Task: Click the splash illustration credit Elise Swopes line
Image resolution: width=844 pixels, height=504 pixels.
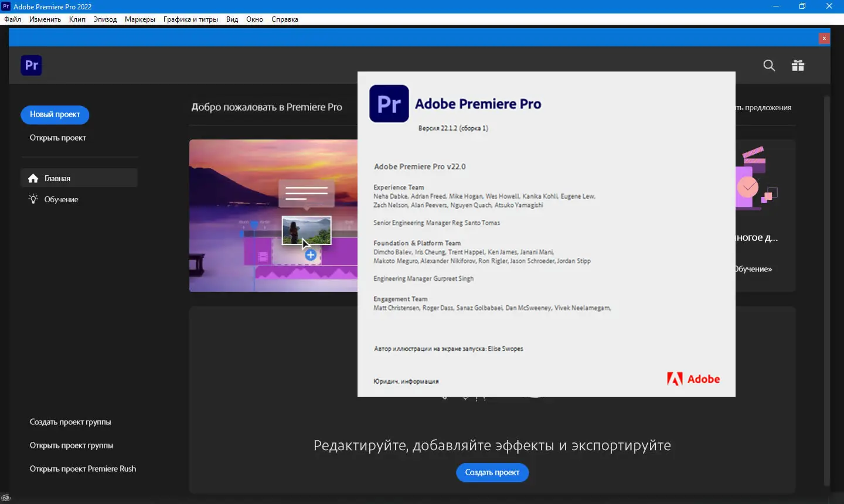Action: point(448,349)
